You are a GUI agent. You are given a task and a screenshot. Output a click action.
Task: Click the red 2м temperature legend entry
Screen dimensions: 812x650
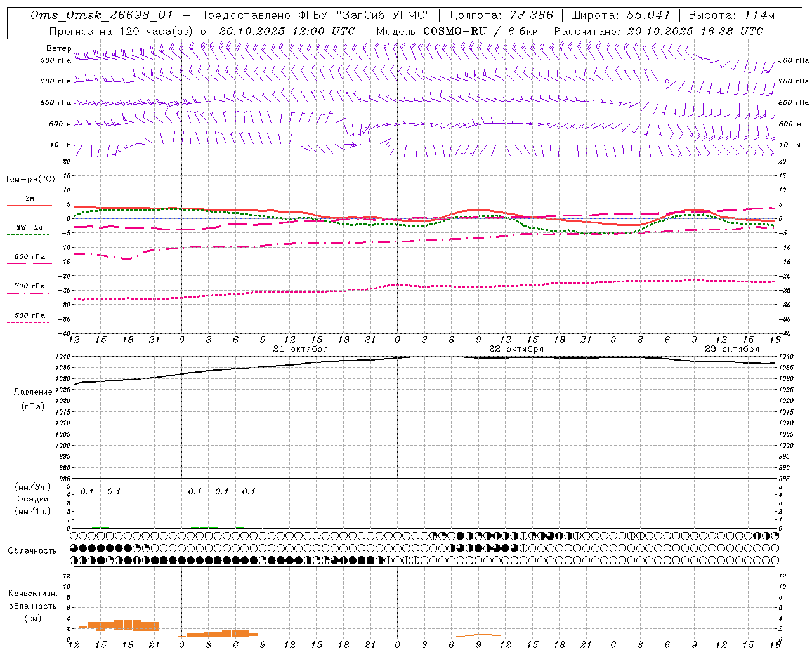[x=29, y=201]
